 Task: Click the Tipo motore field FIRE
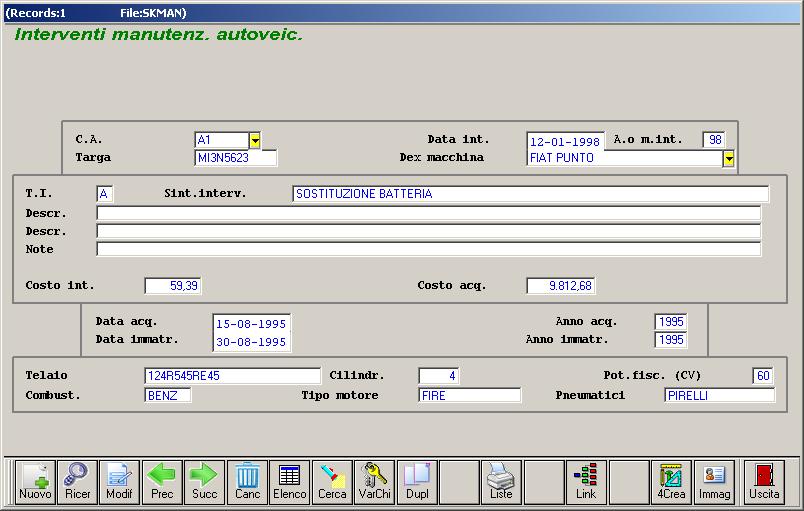[470, 395]
